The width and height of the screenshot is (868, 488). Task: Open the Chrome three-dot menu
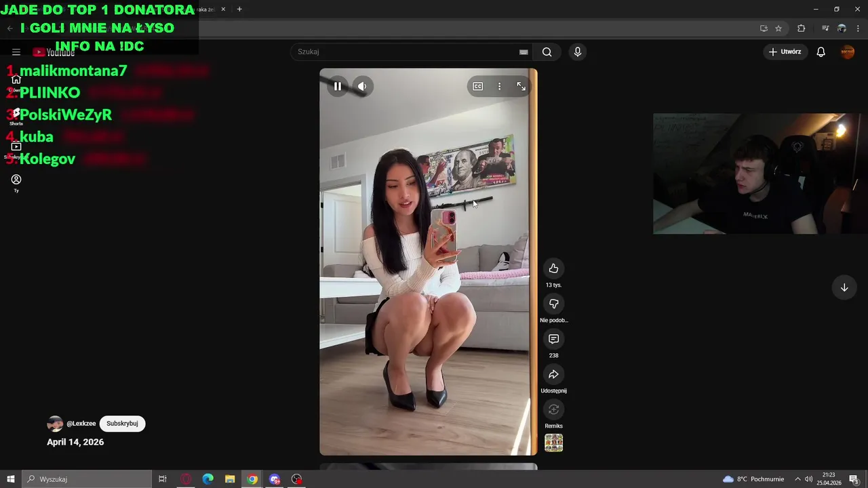click(859, 28)
